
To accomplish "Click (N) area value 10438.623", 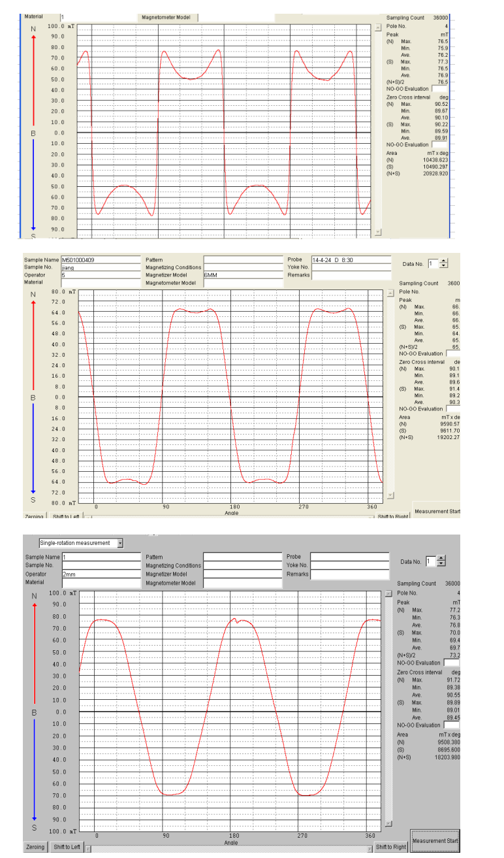I will tap(435, 159).
